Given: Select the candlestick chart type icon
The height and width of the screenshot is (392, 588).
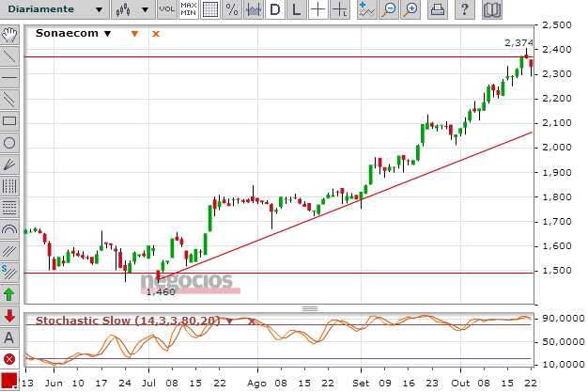Looking at the screenshot, I should pyautogui.click(x=123, y=9).
